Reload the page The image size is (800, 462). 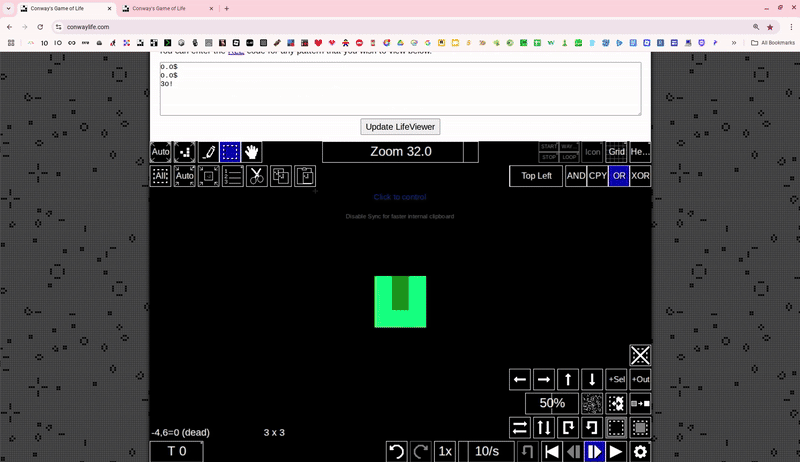point(40,27)
